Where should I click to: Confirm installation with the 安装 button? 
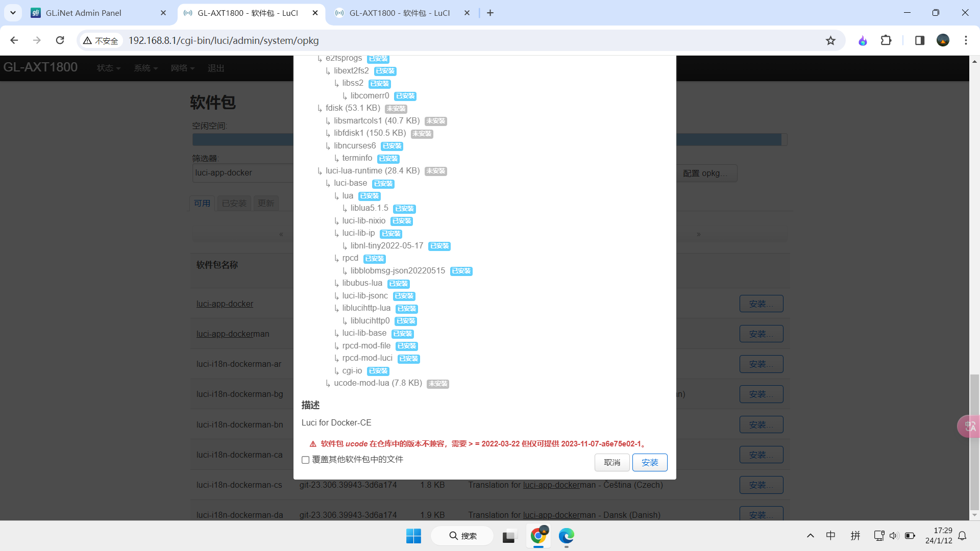(x=650, y=462)
